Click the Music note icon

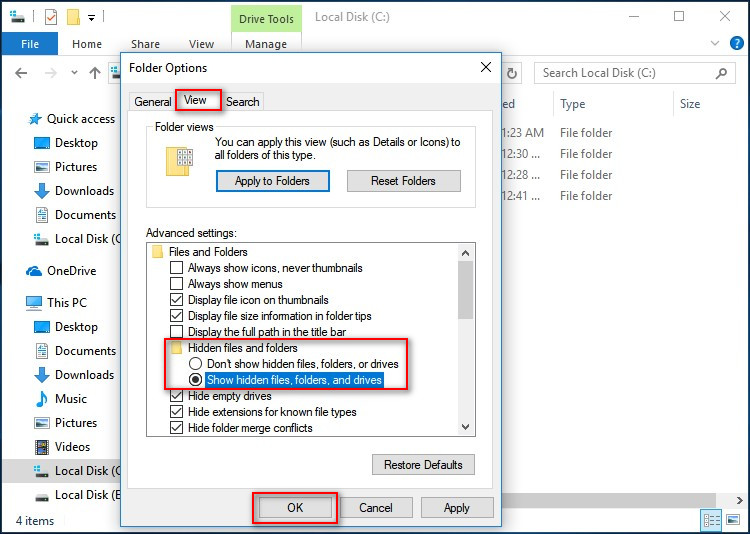(42, 399)
